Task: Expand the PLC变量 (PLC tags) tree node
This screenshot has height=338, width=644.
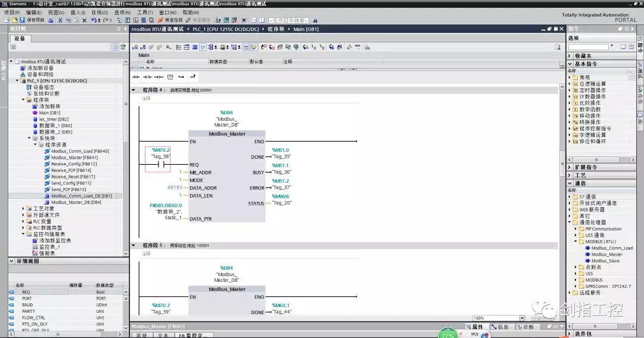Action: (x=23, y=222)
